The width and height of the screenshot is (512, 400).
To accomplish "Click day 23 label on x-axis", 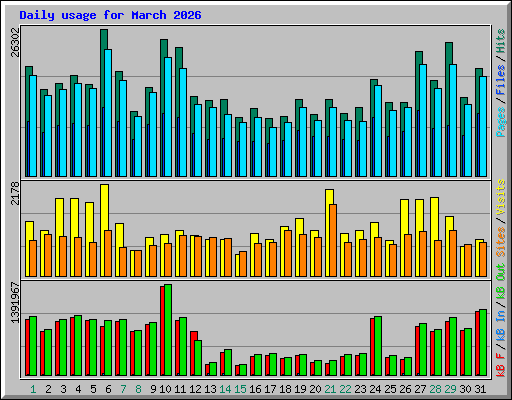I will pyautogui.click(x=360, y=389).
